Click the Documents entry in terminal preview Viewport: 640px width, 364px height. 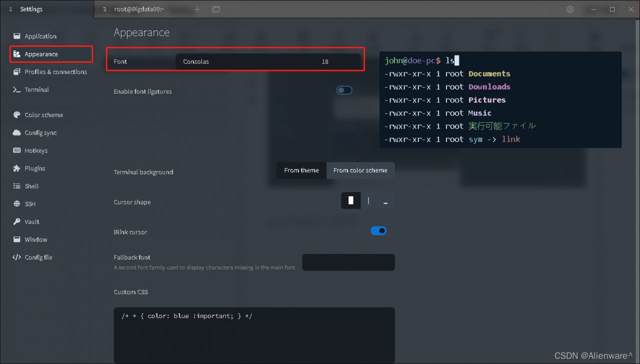click(489, 73)
